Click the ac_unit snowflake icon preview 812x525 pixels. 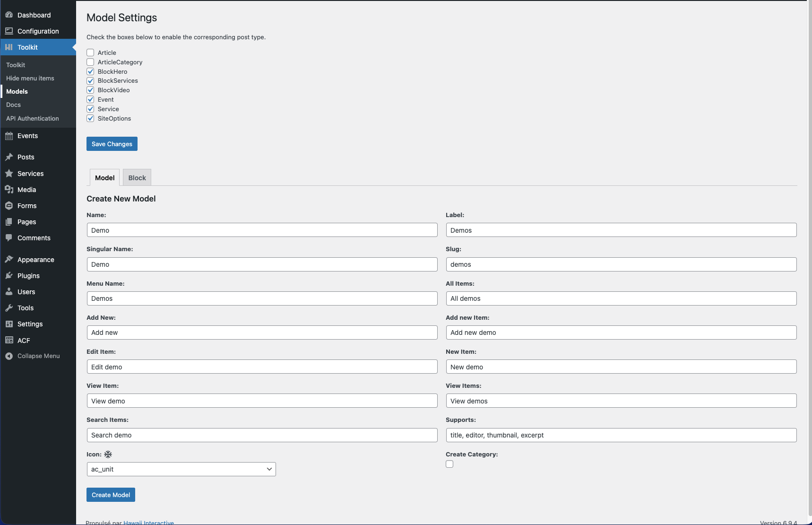[108, 455]
